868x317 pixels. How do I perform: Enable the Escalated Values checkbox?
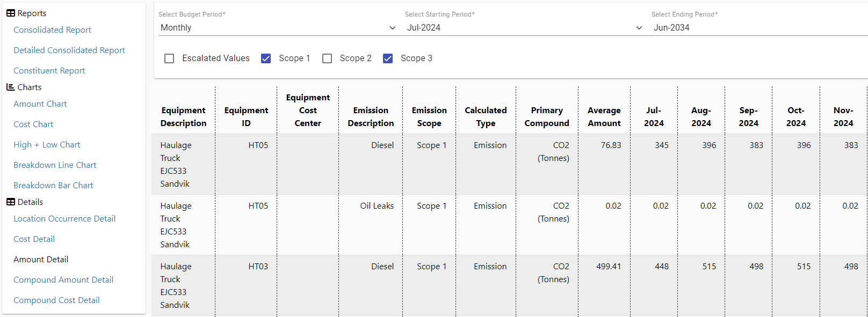tap(169, 58)
